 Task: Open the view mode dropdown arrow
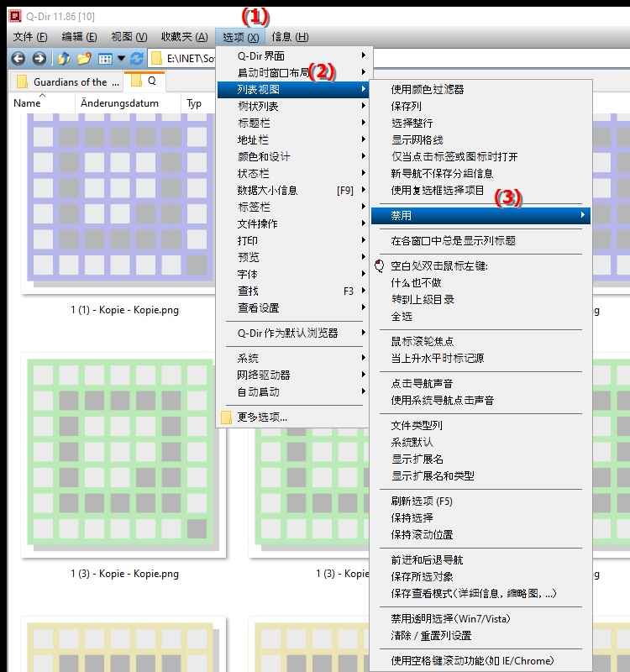(x=121, y=58)
